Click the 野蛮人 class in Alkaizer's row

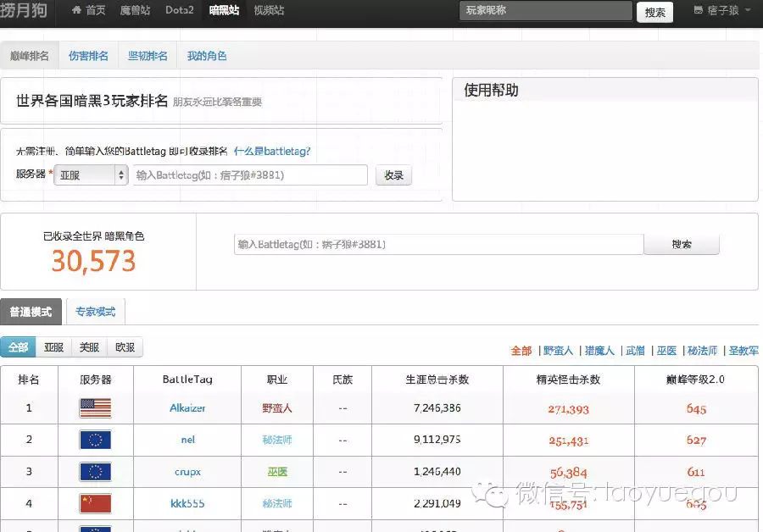(x=277, y=408)
